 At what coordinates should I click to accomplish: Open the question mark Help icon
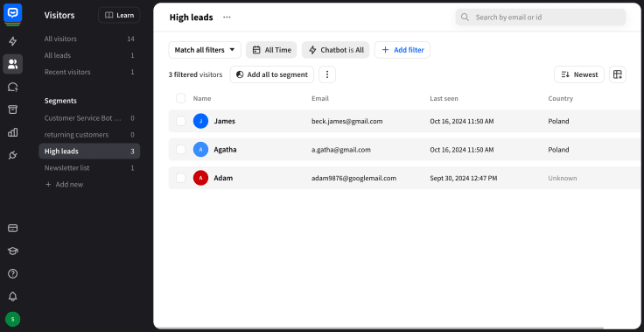pos(13,273)
